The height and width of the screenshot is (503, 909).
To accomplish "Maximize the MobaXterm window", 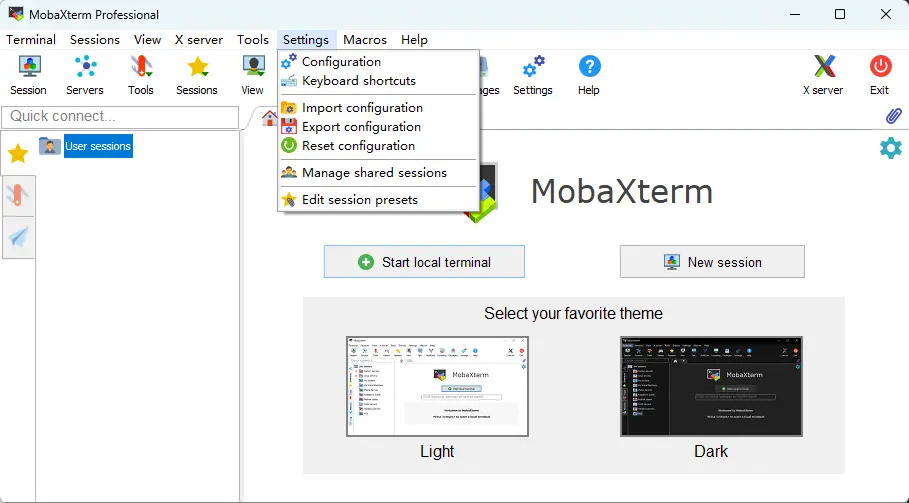I will [x=839, y=14].
